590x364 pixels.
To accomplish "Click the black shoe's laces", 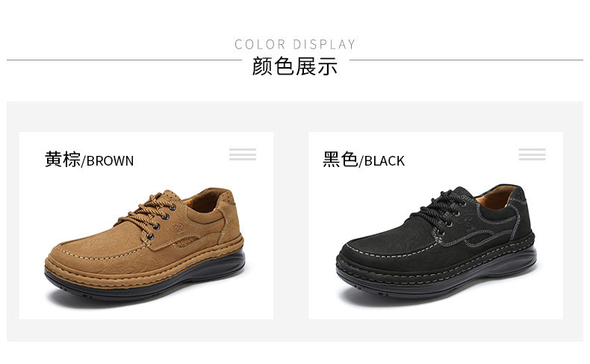I will pyautogui.click(x=439, y=210).
